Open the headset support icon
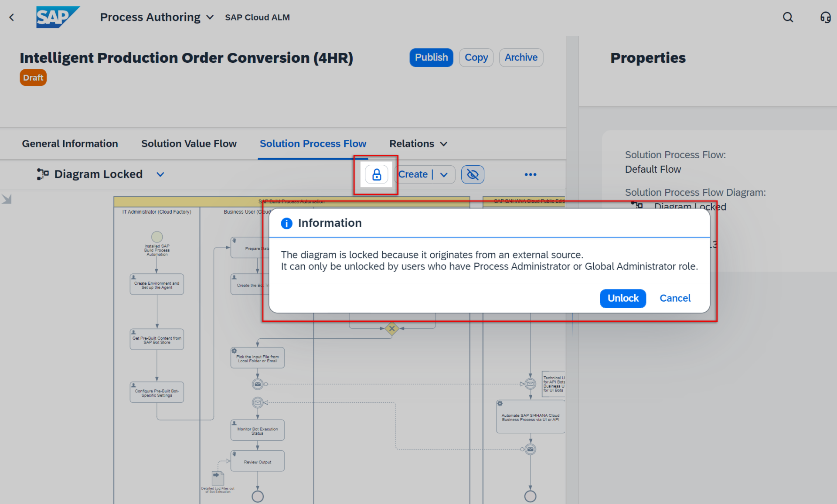 pos(825,17)
